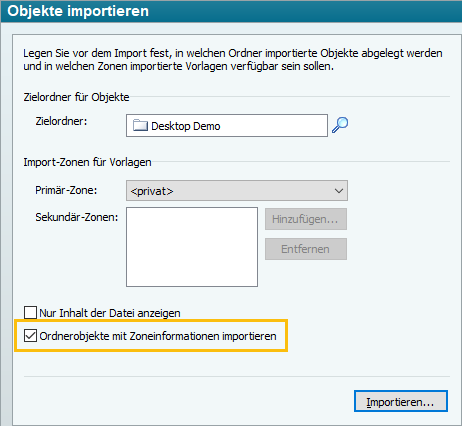Screen dimensions: 462x426
Task: Click the Zielordner: field label
Action: 61,121
